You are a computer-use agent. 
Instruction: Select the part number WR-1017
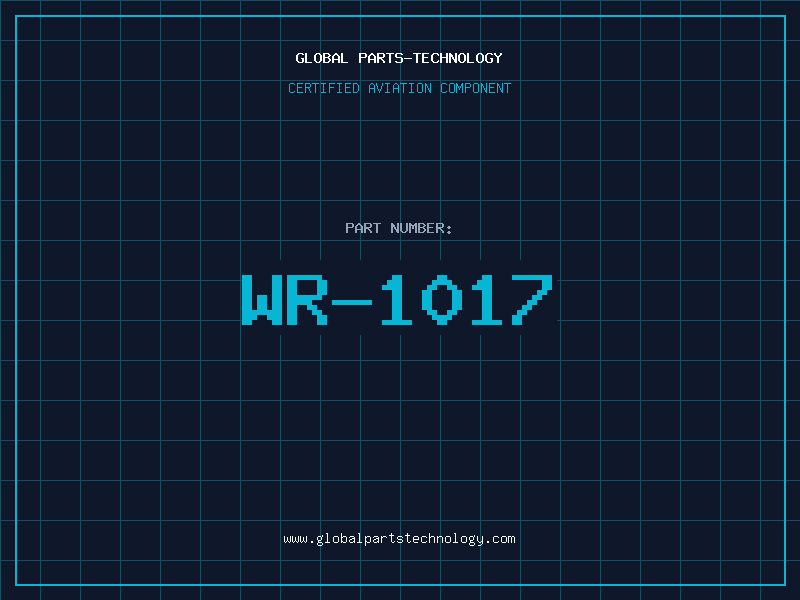pyautogui.click(x=397, y=300)
